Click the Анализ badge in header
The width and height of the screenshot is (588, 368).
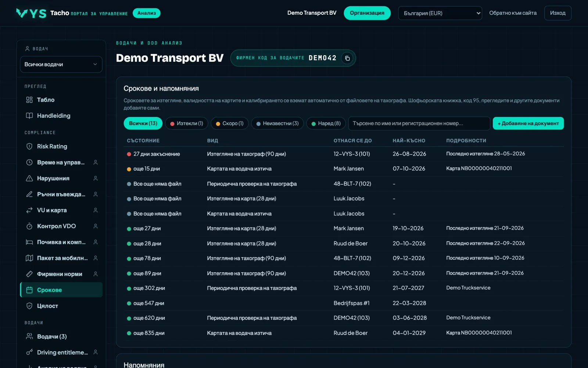(x=147, y=13)
